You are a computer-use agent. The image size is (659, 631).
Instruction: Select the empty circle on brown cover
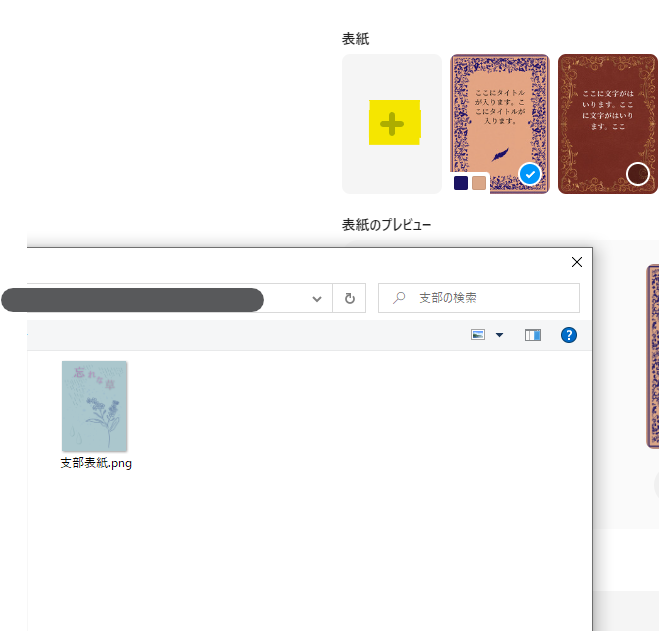point(637,174)
